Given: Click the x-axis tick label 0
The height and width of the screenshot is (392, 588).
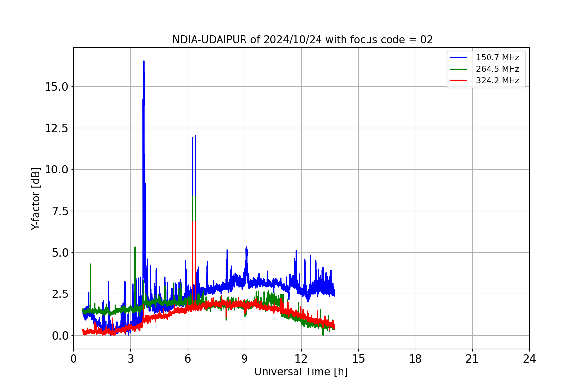Looking at the screenshot, I should click(x=73, y=359).
